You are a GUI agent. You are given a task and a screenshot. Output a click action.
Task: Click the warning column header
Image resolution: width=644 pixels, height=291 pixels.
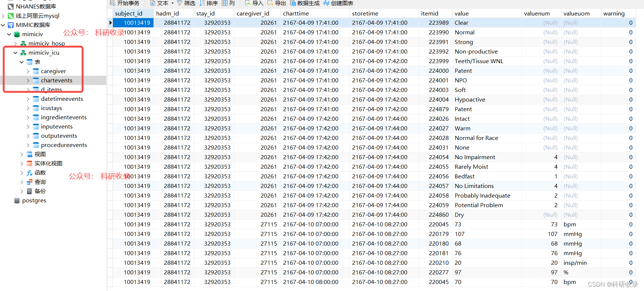(x=618, y=13)
